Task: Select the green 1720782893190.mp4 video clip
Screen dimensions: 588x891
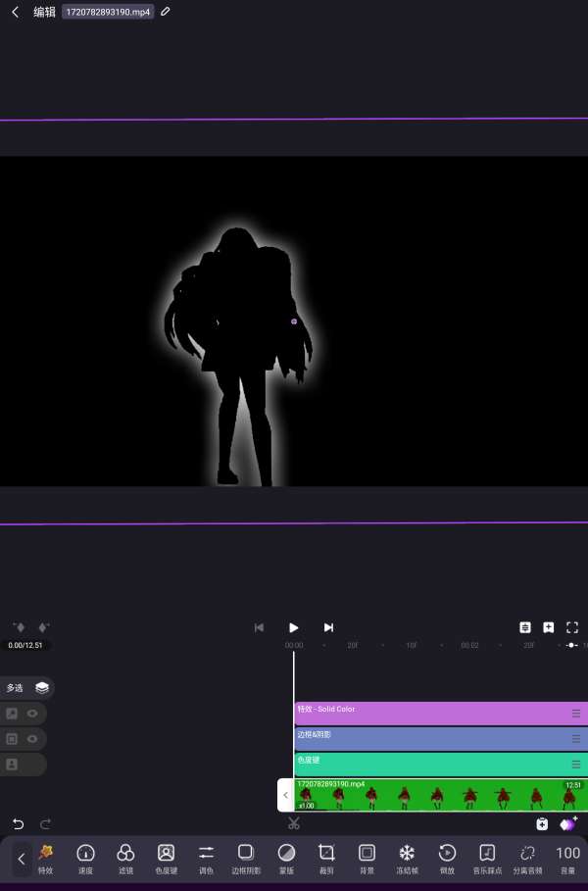Action: tap(441, 795)
